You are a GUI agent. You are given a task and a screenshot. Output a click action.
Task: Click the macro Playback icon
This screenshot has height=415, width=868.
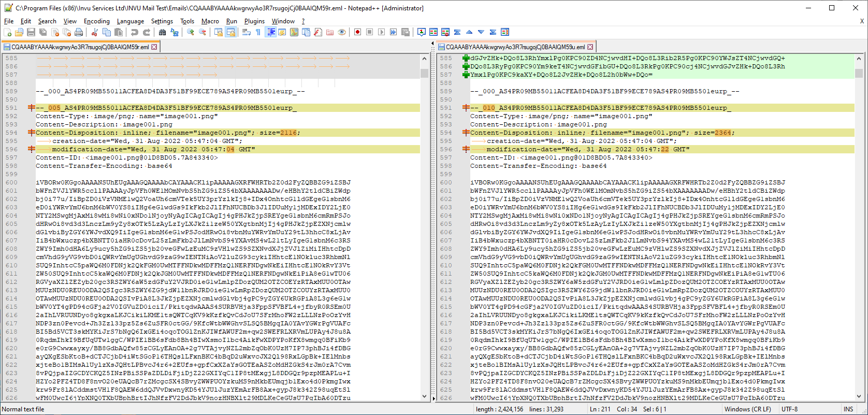click(x=381, y=32)
